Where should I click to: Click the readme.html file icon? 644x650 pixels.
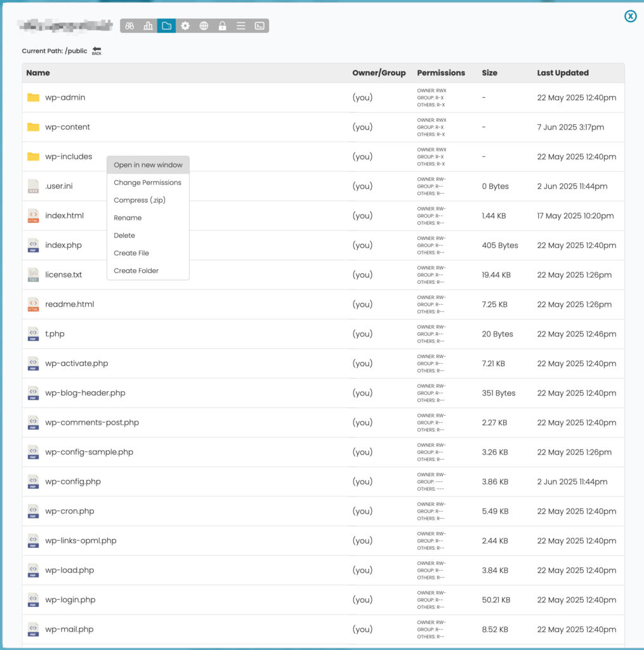[33, 304]
